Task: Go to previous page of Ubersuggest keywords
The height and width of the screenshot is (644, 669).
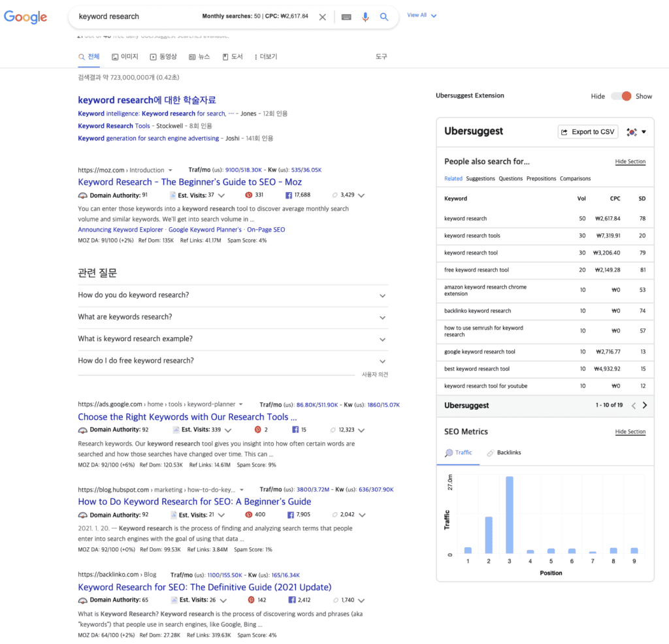Action: click(x=634, y=406)
